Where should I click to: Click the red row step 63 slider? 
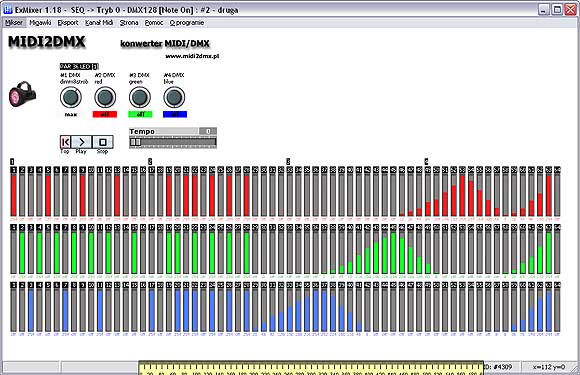[x=549, y=196]
